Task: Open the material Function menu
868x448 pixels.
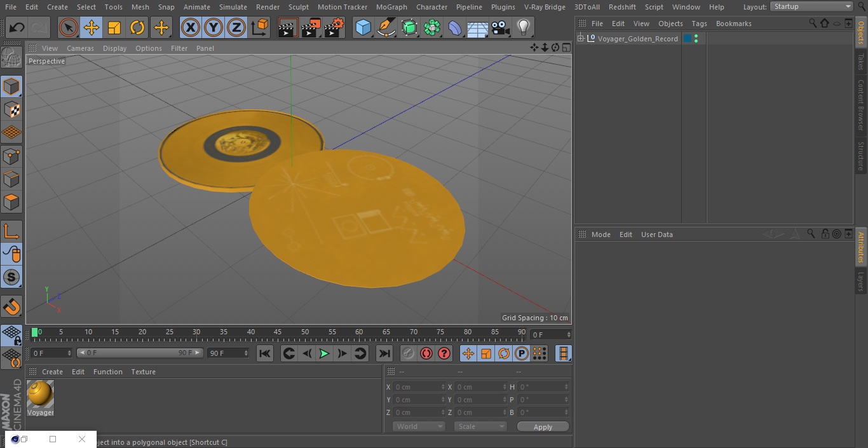Action: point(107,372)
